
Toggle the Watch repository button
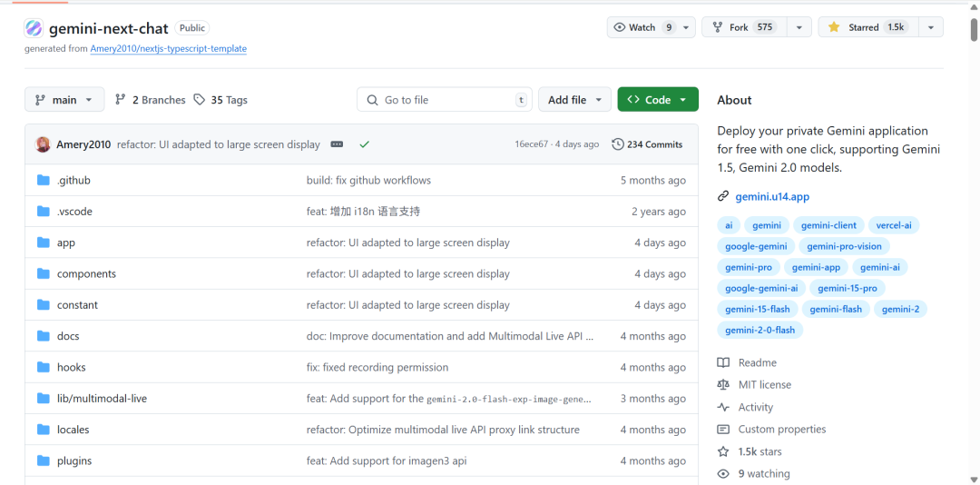(642, 27)
